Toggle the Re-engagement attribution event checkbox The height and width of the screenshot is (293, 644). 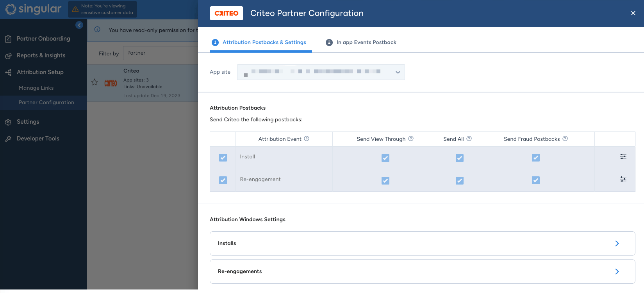click(x=223, y=180)
